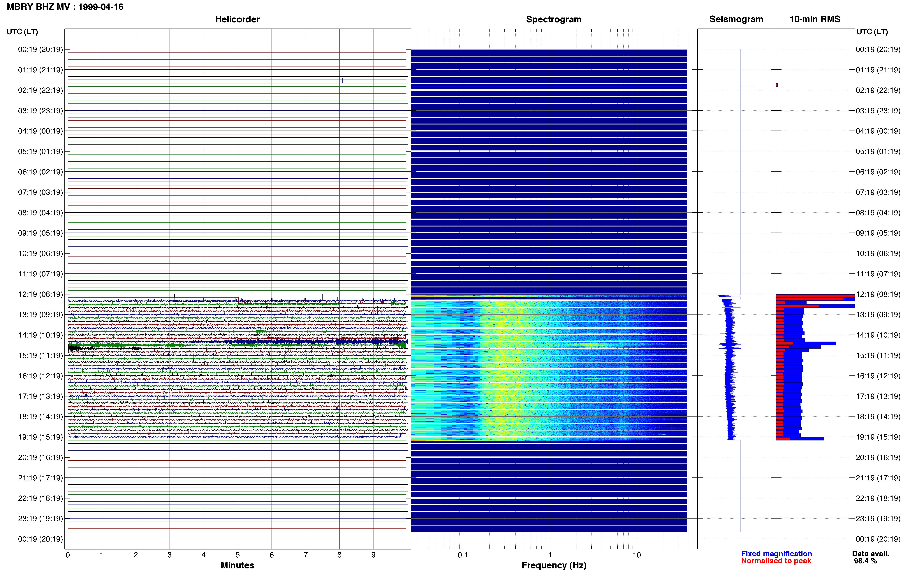The image size is (924, 578).
Task: Click the Seismogram panel heading
Action: point(736,19)
